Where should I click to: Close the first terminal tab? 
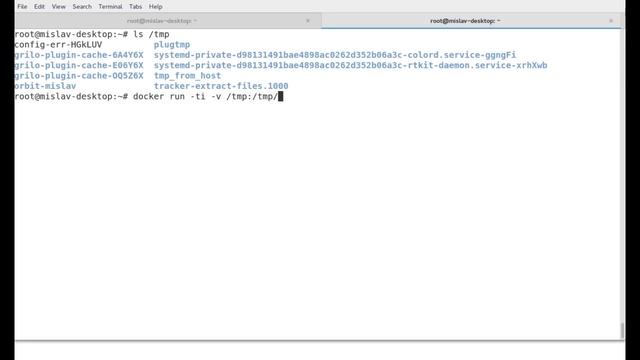click(308, 21)
